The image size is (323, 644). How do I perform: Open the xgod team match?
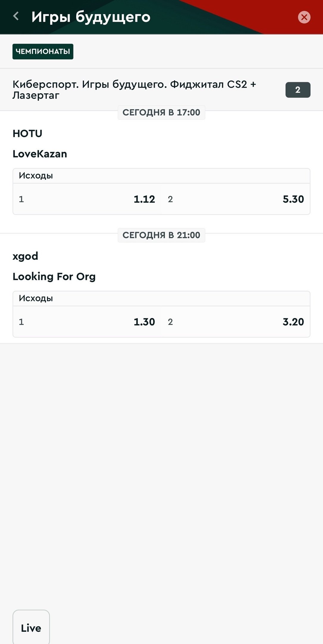25,256
